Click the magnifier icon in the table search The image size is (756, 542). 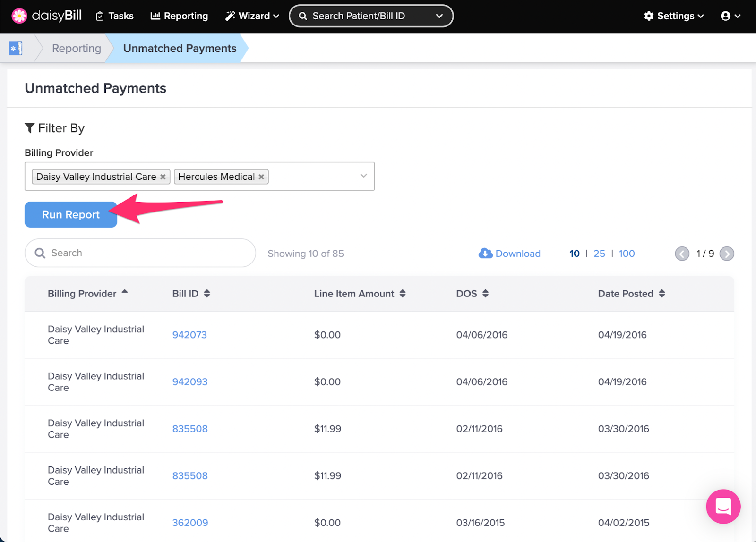pyautogui.click(x=40, y=253)
